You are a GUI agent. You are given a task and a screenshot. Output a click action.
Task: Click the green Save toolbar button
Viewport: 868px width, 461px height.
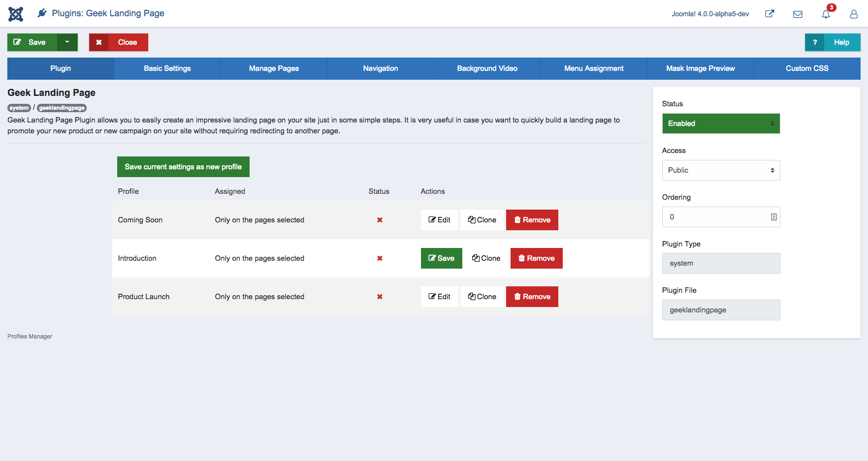point(32,42)
